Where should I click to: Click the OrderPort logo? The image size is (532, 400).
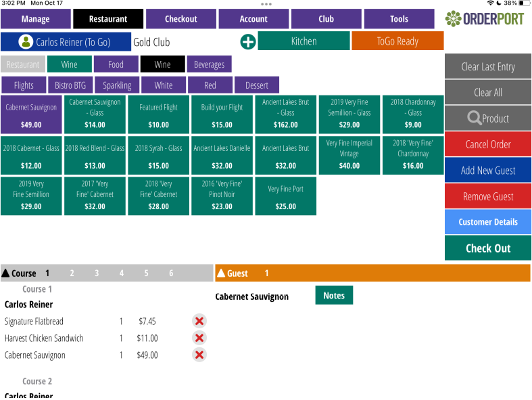point(485,19)
